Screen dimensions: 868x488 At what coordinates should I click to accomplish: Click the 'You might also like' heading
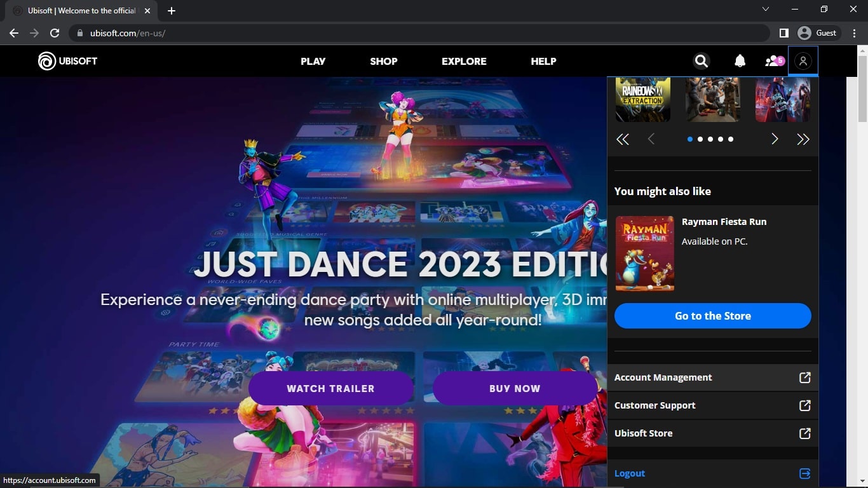(663, 191)
